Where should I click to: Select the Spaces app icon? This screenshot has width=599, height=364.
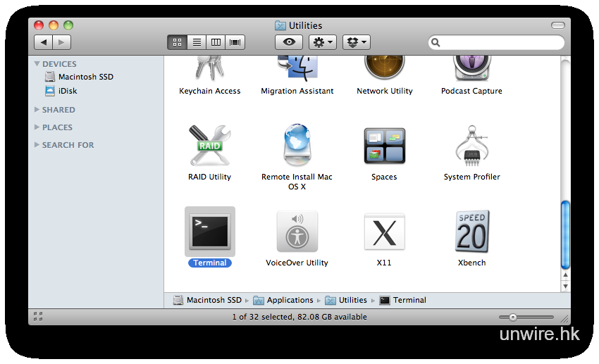tap(384, 146)
